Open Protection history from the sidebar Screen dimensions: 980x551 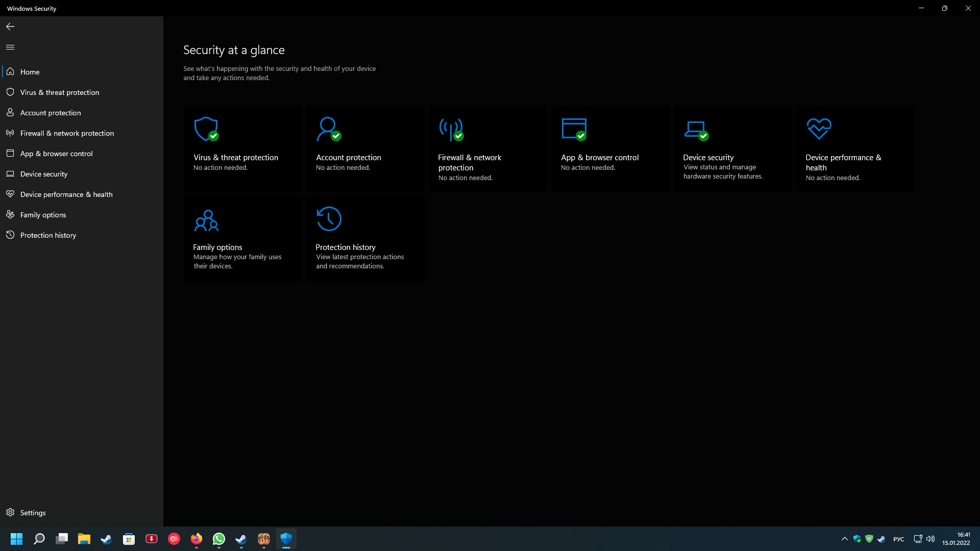[x=82, y=235]
